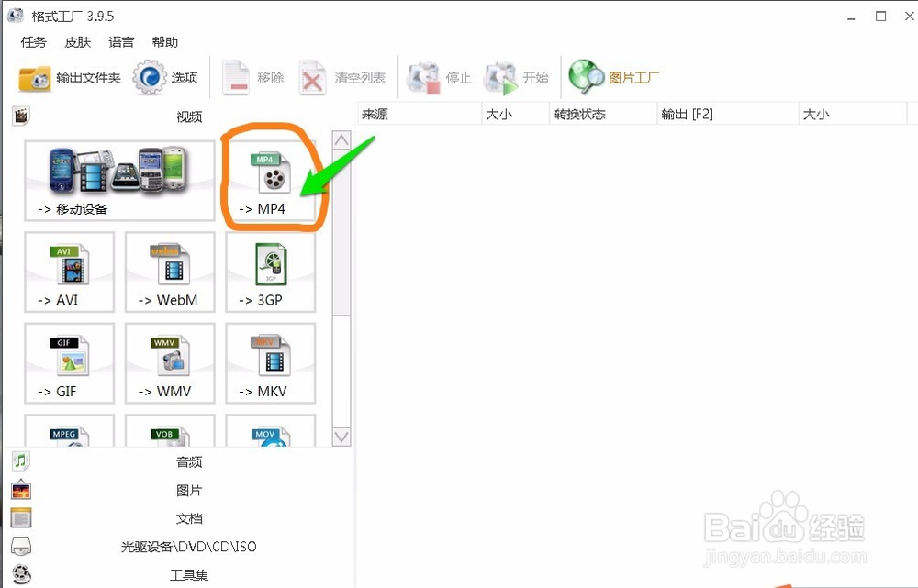This screenshot has width=918, height=588.
Task: Expand the 图片 category panel
Action: (188, 490)
